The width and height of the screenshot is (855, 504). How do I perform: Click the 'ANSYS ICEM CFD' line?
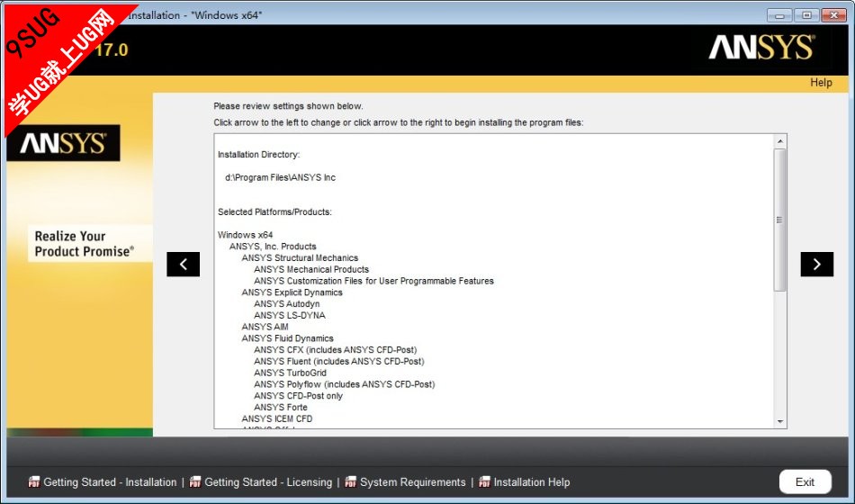(277, 418)
